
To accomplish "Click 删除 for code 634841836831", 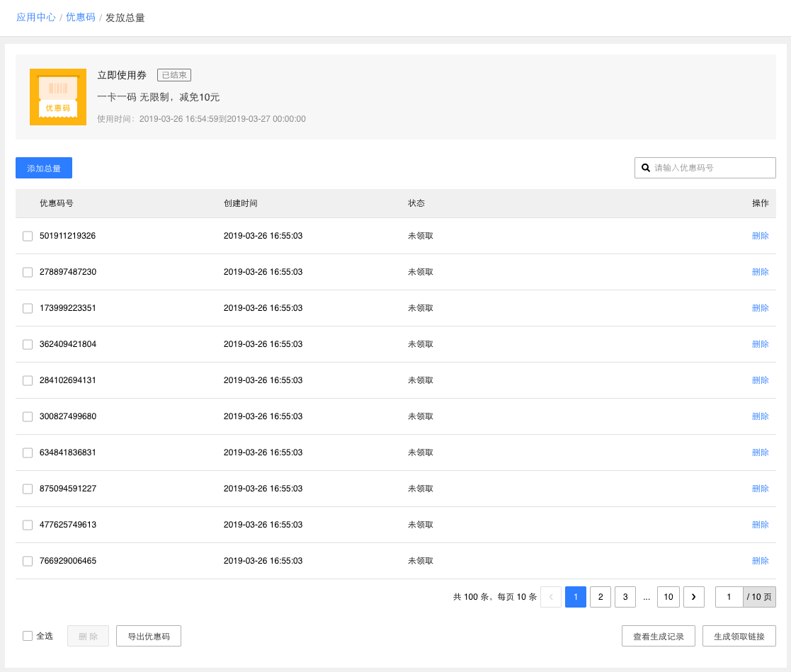I will pos(760,452).
